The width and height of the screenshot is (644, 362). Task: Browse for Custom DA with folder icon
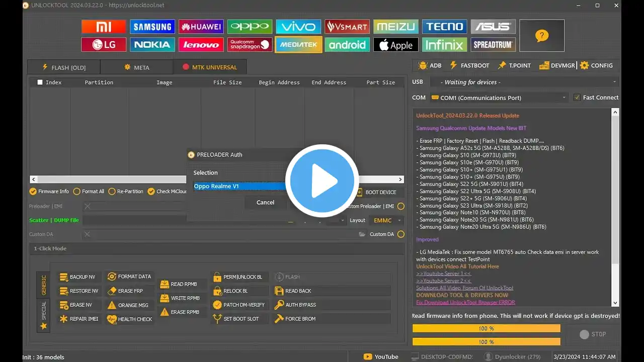coord(362,234)
